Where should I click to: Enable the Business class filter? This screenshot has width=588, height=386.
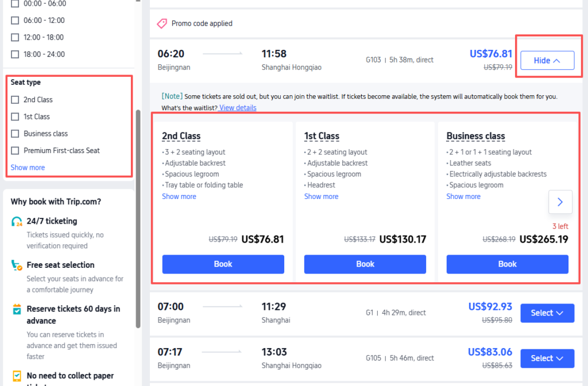14,133
